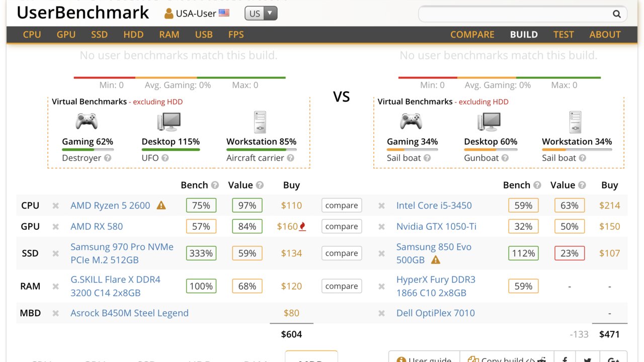Click the search input field
The width and height of the screenshot is (644, 362).
523,14
